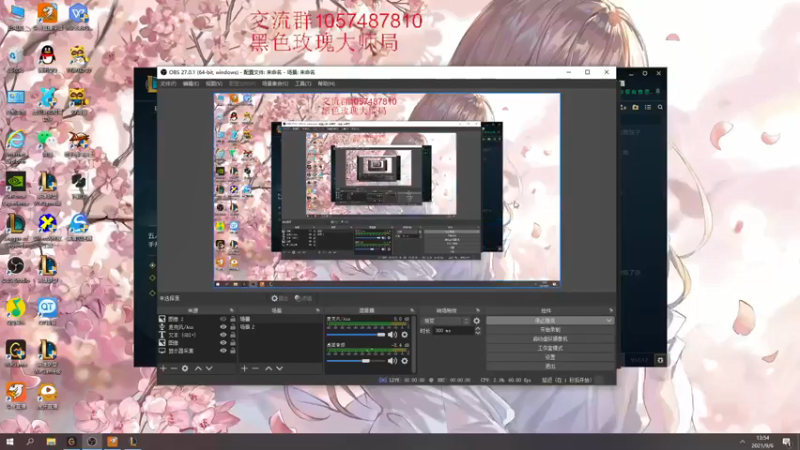800x450 pixels.
Task: Toggle visibility of 文本 (GDI+) source
Action: (x=223, y=335)
